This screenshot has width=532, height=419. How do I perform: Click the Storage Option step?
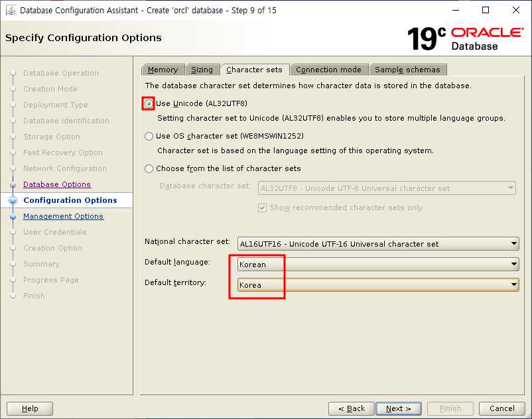pyautogui.click(x=52, y=137)
